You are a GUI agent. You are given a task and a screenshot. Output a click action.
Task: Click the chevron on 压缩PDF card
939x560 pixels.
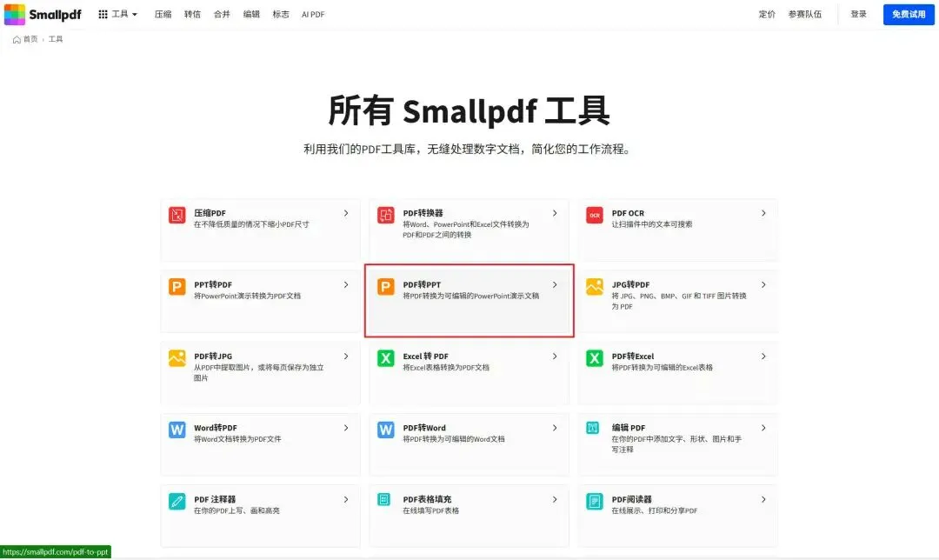pos(346,213)
